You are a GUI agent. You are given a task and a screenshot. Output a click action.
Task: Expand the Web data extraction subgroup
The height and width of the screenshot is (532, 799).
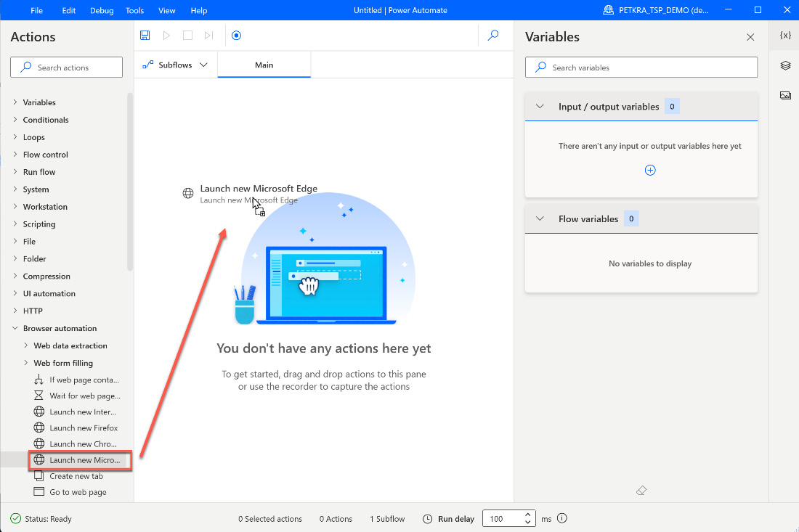(25, 345)
